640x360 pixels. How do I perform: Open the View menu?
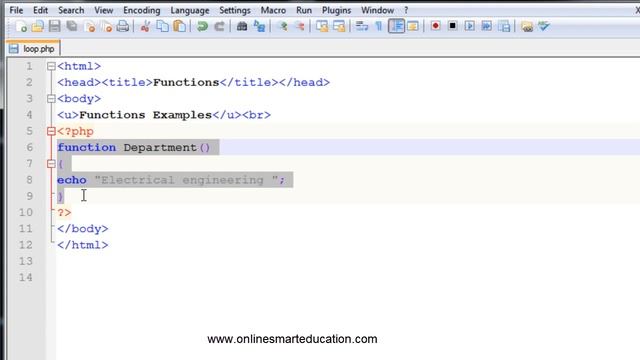pyautogui.click(x=104, y=10)
